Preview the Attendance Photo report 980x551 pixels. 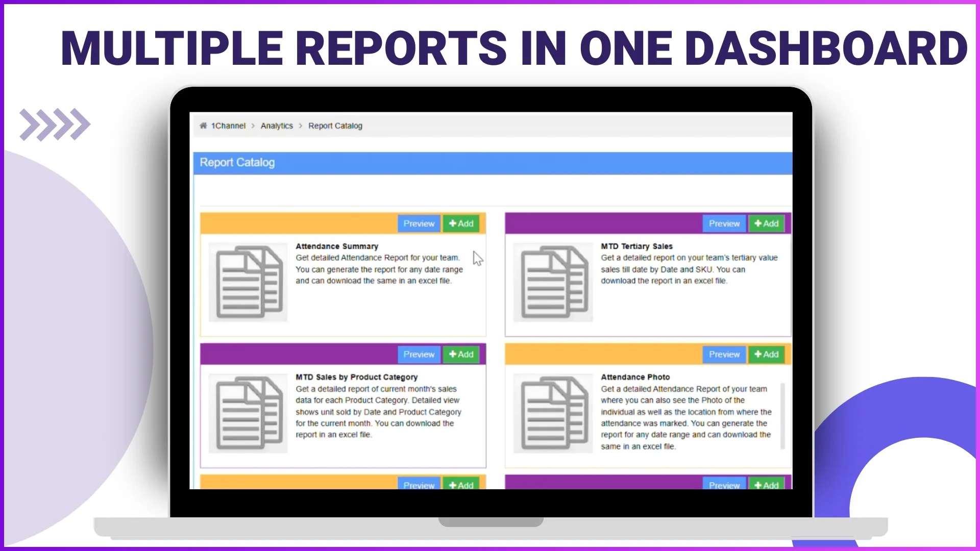[x=724, y=354]
